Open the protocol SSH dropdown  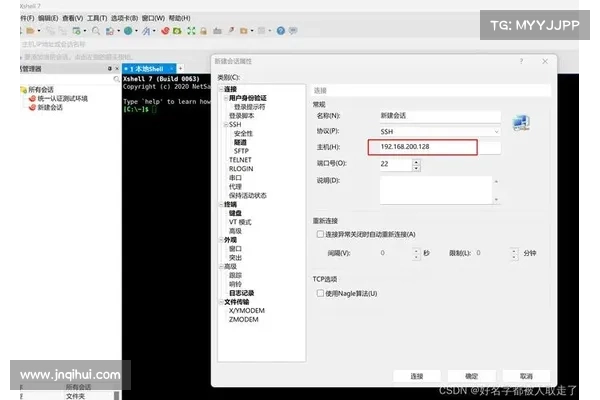click(x=496, y=132)
